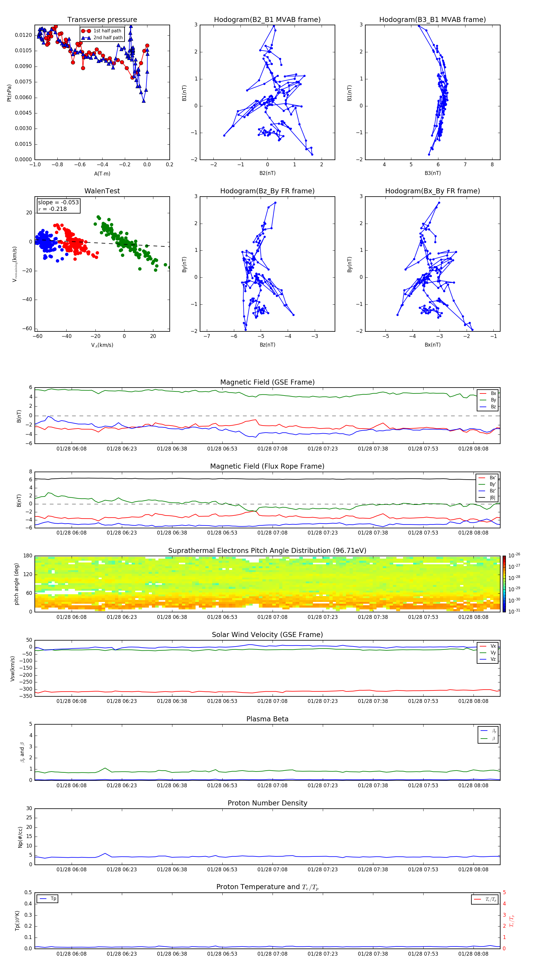Click the "r = -0.218" annotation
The height and width of the screenshot is (980, 535).
click(x=53, y=209)
